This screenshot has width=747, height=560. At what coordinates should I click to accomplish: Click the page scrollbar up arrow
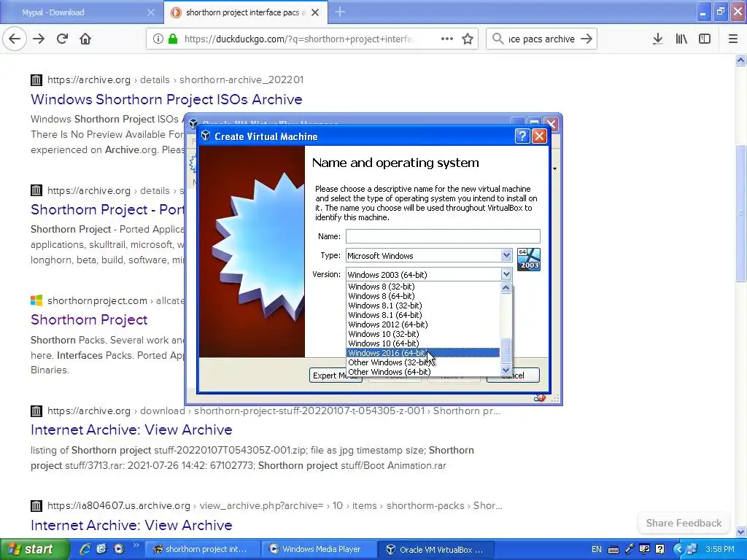click(740, 60)
